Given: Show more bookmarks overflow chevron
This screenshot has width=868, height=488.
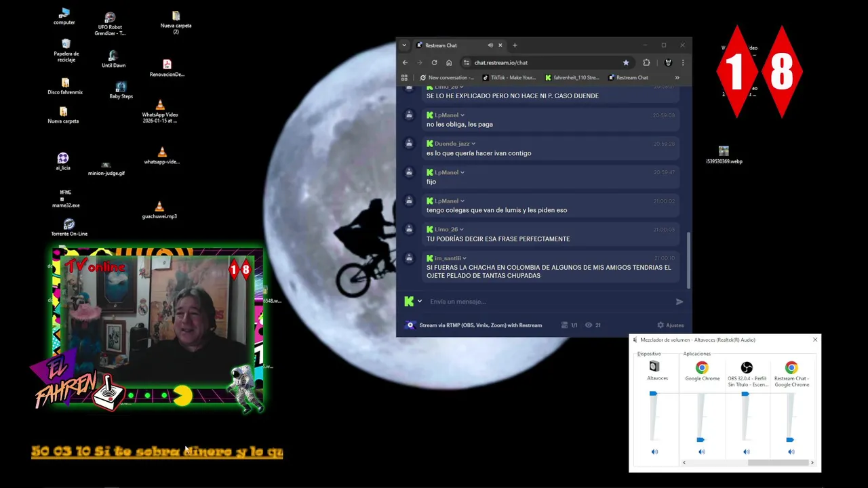Looking at the screenshot, I should click(677, 77).
